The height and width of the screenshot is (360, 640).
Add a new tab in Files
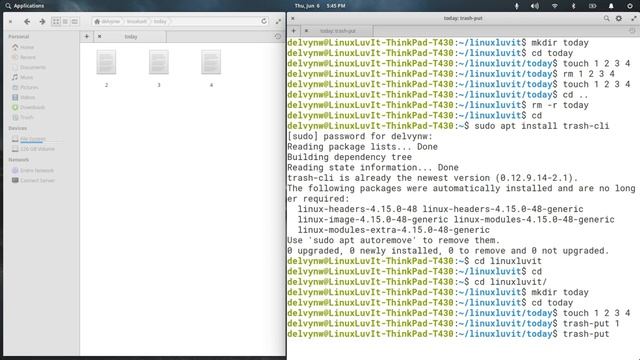tap(87, 36)
